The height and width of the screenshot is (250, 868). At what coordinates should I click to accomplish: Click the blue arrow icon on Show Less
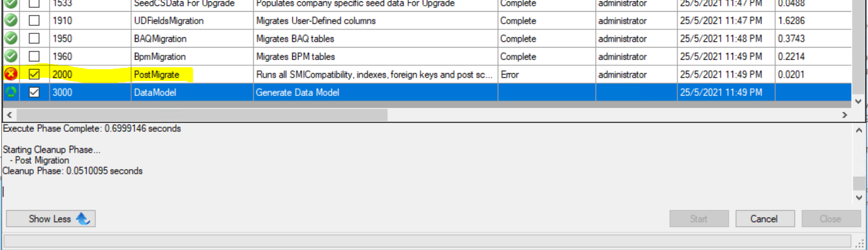click(83, 219)
